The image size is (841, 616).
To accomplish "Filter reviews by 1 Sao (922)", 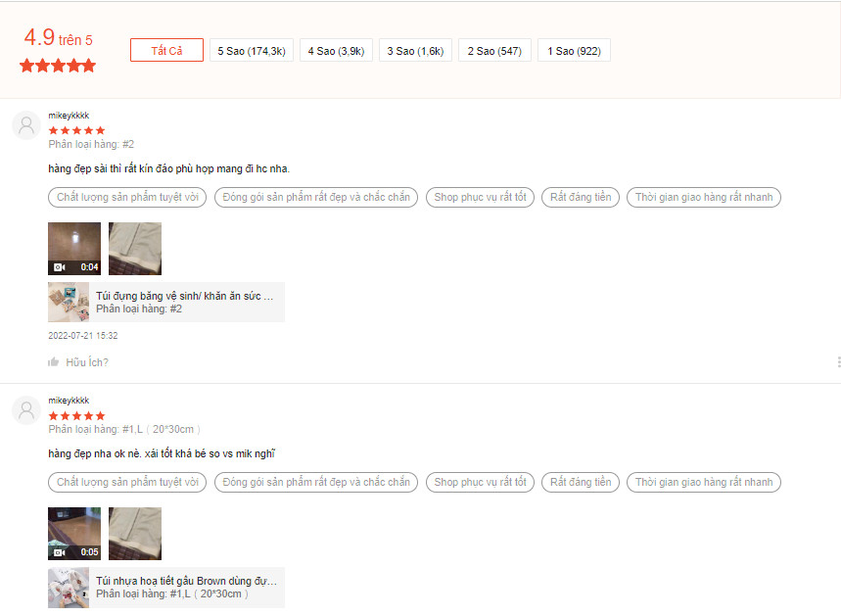I will (x=574, y=51).
